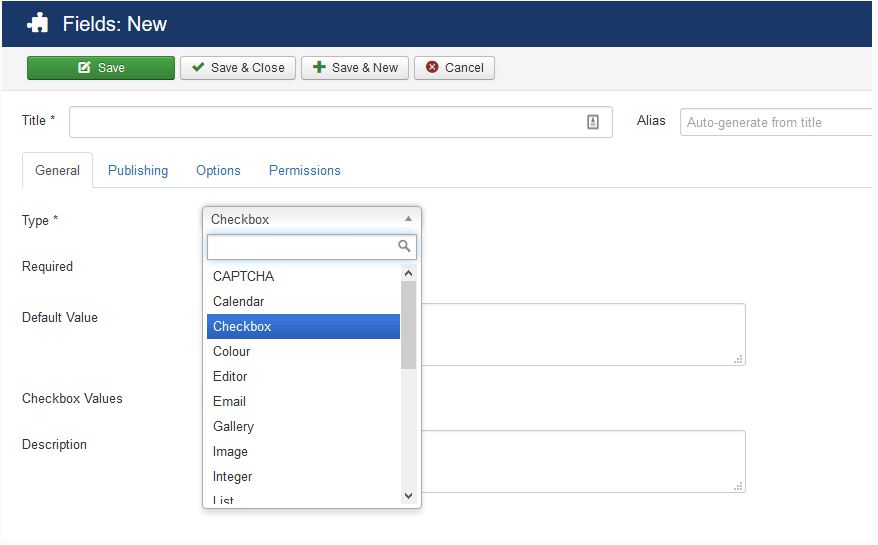This screenshot has height=545, width=878.
Task: Click the Description label
Action: pyautogui.click(x=54, y=444)
